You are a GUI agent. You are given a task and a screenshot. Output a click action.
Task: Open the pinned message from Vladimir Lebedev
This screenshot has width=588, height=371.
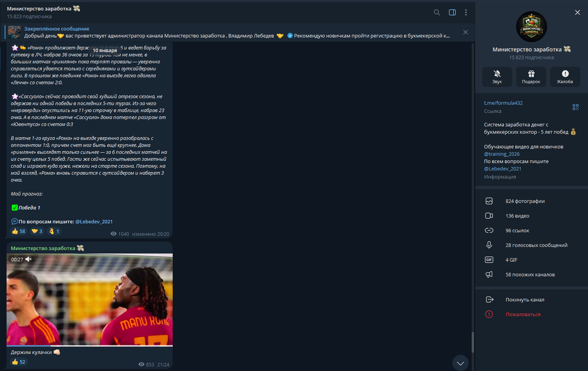click(237, 32)
